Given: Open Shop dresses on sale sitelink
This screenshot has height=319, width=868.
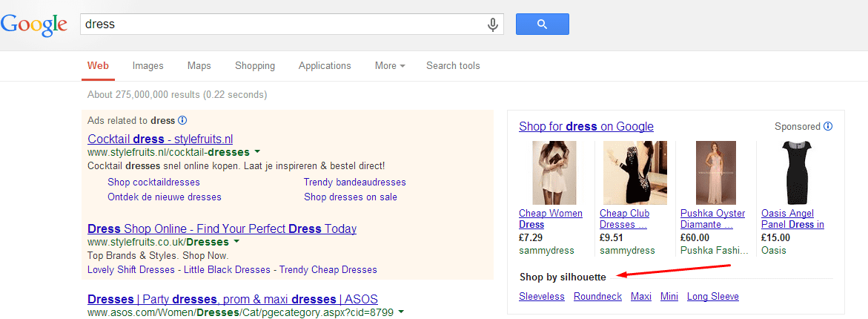Looking at the screenshot, I should pos(351,197).
